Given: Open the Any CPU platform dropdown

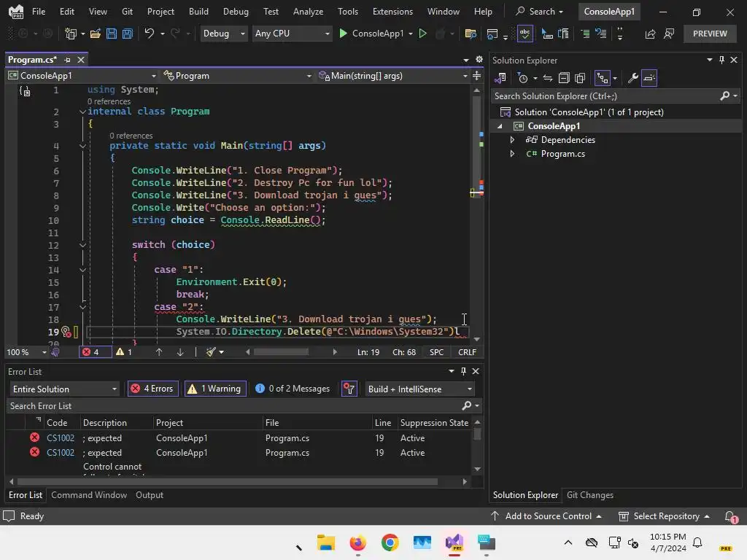Looking at the screenshot, I should 292,34.
